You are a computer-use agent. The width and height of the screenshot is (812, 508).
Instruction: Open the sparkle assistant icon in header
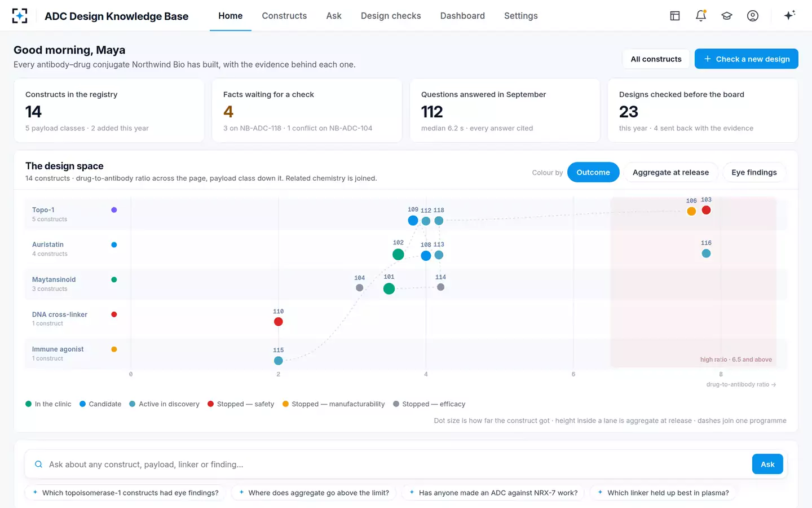tap(789, 15)
